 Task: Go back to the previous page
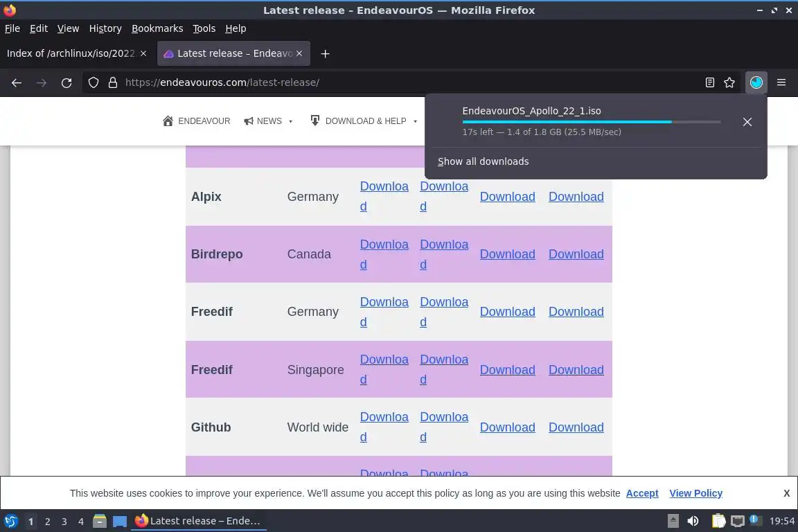(x=17, y=82)
